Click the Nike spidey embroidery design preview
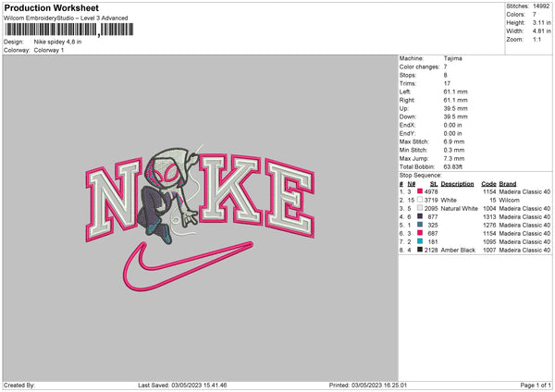Screen dimensions: 555x392 (x=200, y=216)
